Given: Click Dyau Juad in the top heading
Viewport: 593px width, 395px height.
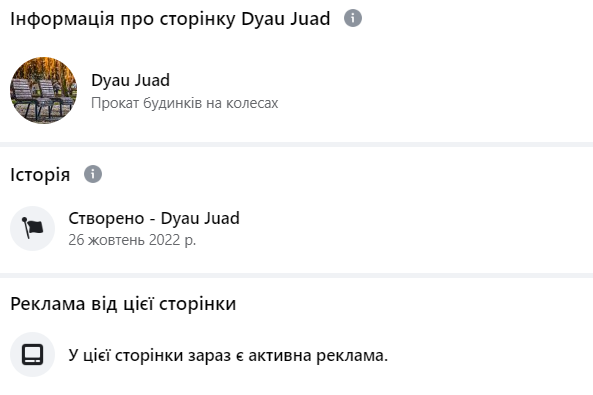Looking at the screenshot, I should click(x=286, y=19).
